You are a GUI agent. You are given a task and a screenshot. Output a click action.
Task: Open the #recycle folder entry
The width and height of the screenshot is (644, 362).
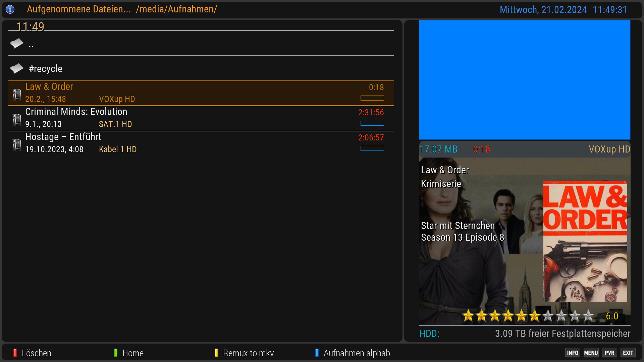46,69
